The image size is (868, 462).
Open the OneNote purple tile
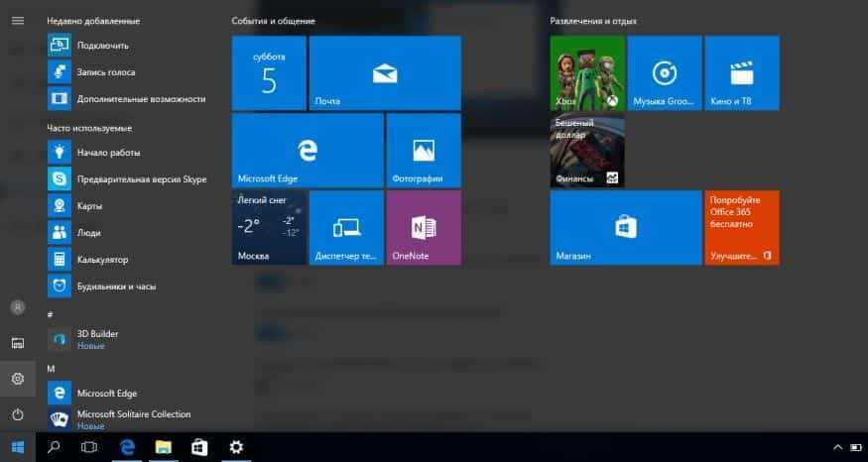[424, 227]
